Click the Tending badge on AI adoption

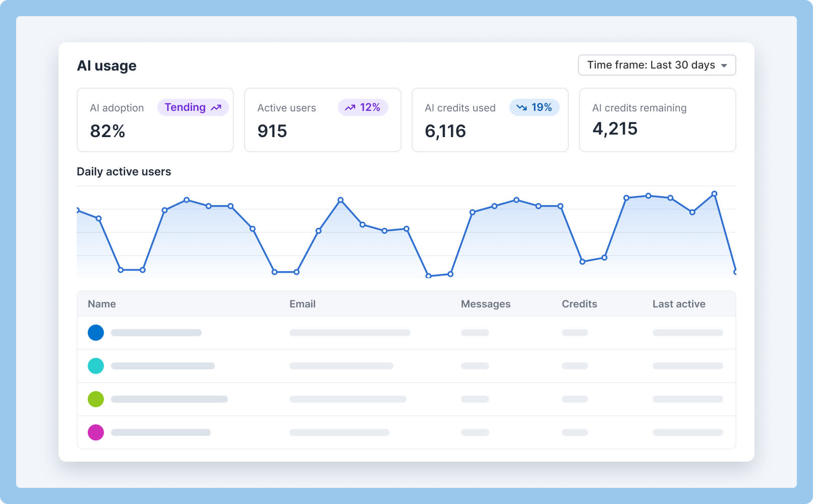pyautogui.click(x=193, y=107)
